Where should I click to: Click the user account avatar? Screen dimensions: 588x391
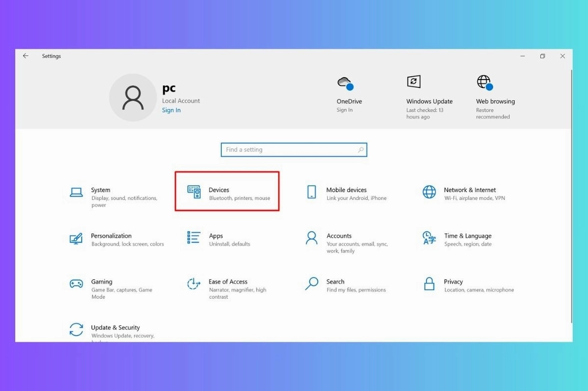pos(133,97)
